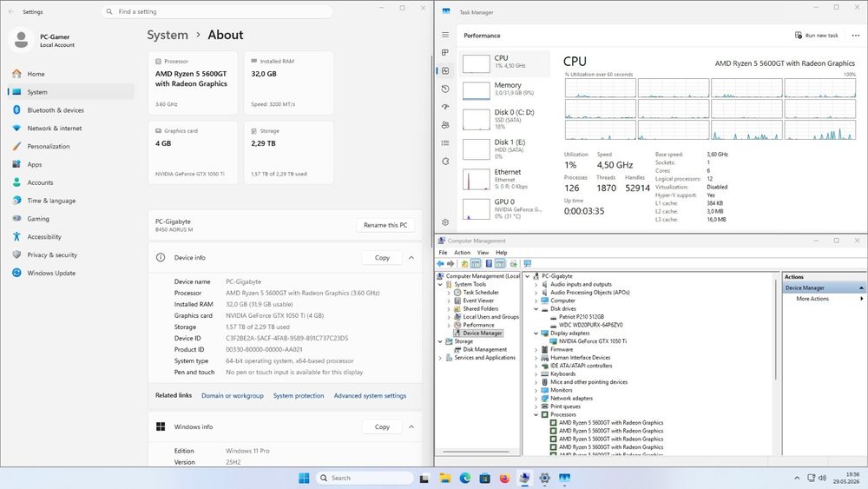Open Task View on the taskbar
Image resolution: width=868 pixels, height=489 pixels.
(x=424, y=478)
